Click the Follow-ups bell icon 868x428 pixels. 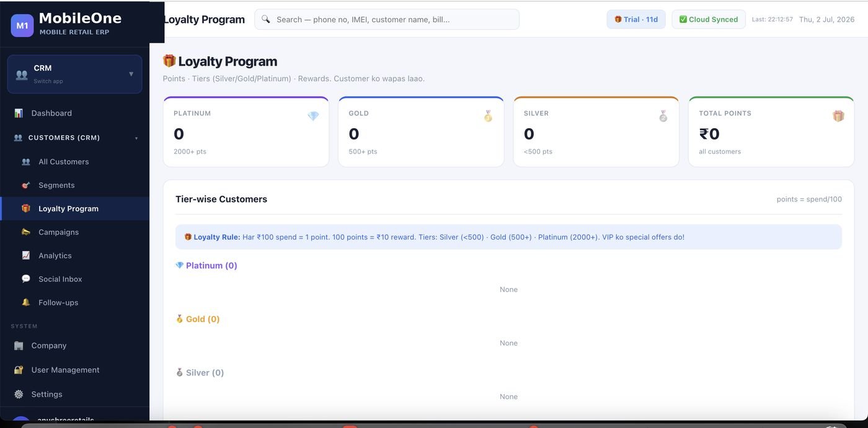click(x=26, y=302)
